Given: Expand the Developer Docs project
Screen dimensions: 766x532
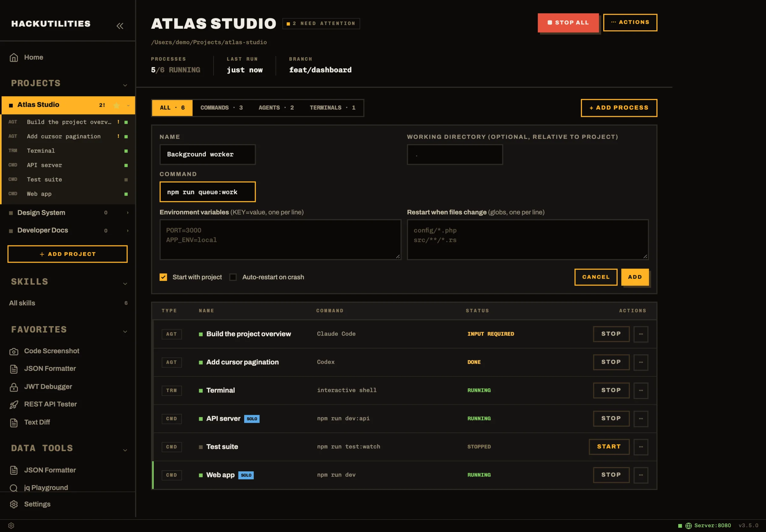Looking at the screenshot, I should pos(128,230).
